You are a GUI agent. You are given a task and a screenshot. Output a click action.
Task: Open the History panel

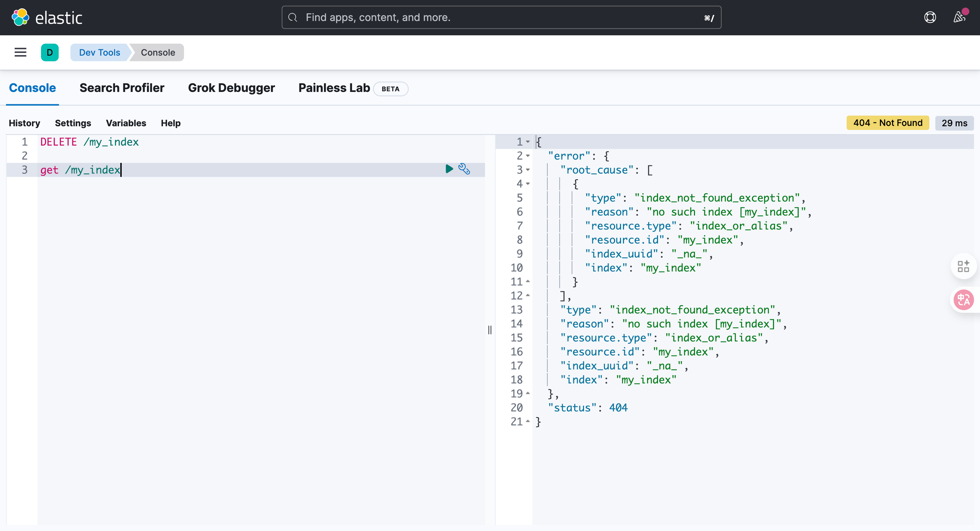[x=24, y=123]
